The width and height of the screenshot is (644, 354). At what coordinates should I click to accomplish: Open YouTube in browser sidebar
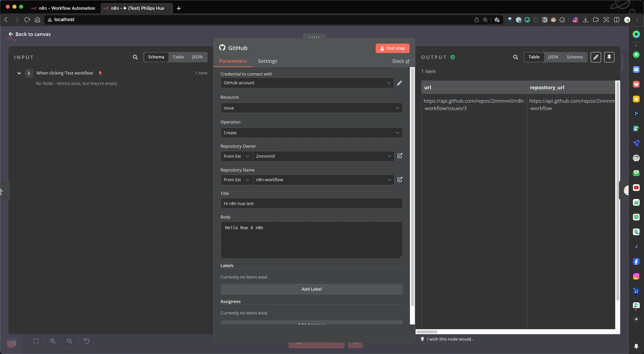point(636,188)
